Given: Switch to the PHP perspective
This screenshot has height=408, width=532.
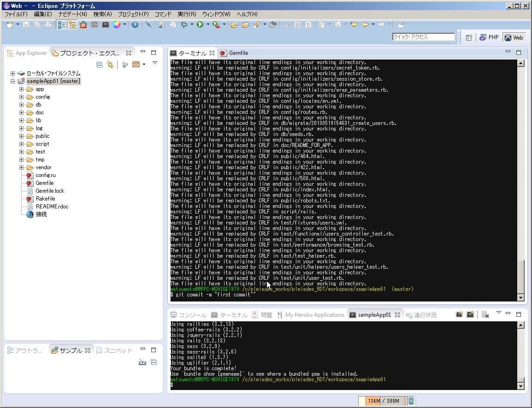Looking at the screenshot, I should tap(489, 38).
